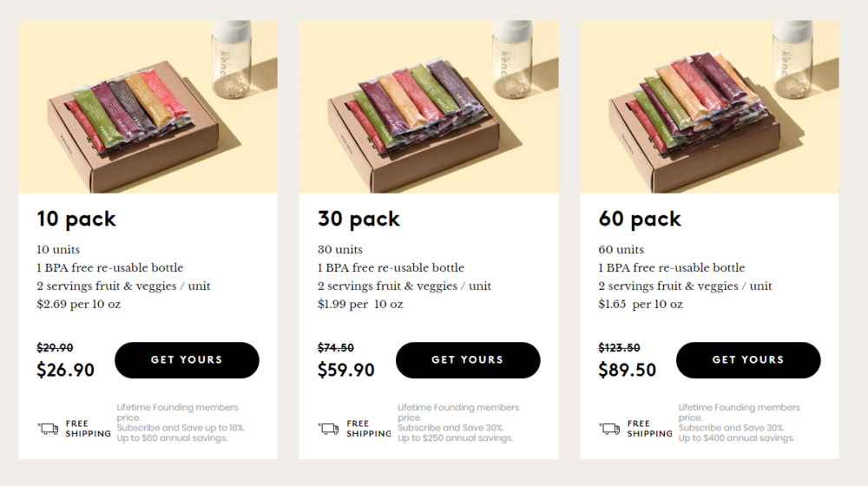Open the 30 pack product image
868x486 pixels.
429,107
